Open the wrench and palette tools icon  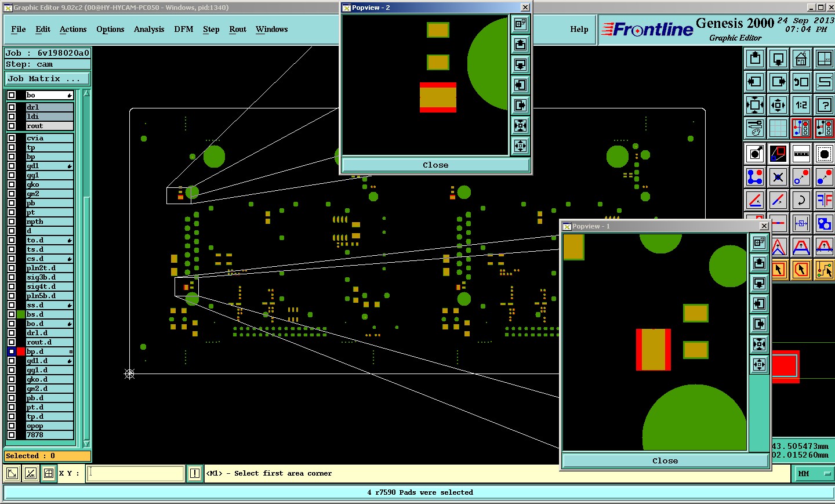(x=755, y=128)
